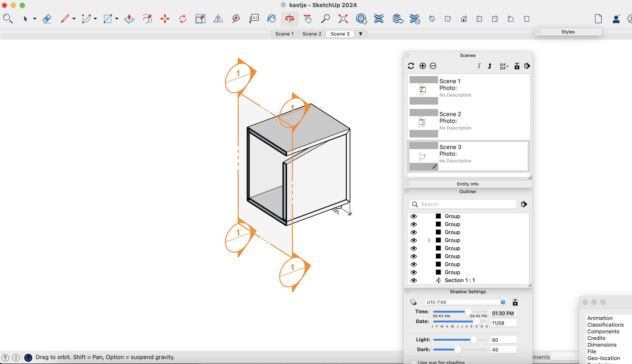Click the Tape Measure tool
The width and height of the screenshot is (632, 364).
(x=236, y=19)
